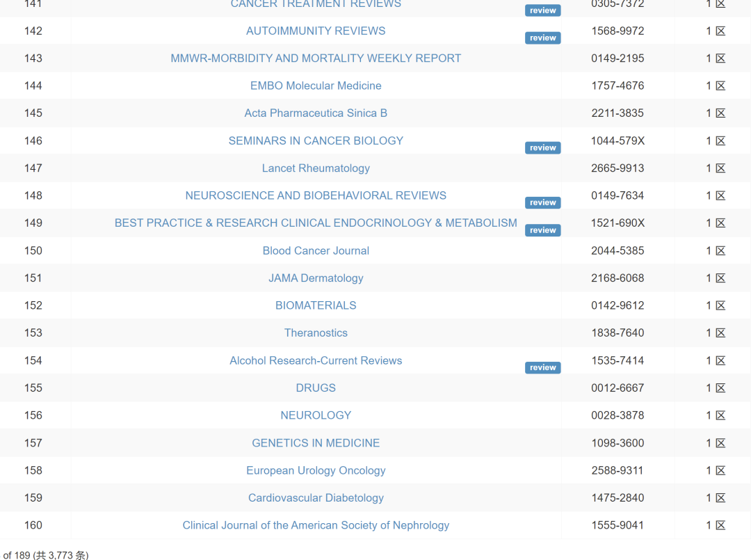The width and height of the screenshot is (751, 560).
Task: Open Alcohol Research-Current Reviews link
Action: pyautogui.click(x=316, y=360)
